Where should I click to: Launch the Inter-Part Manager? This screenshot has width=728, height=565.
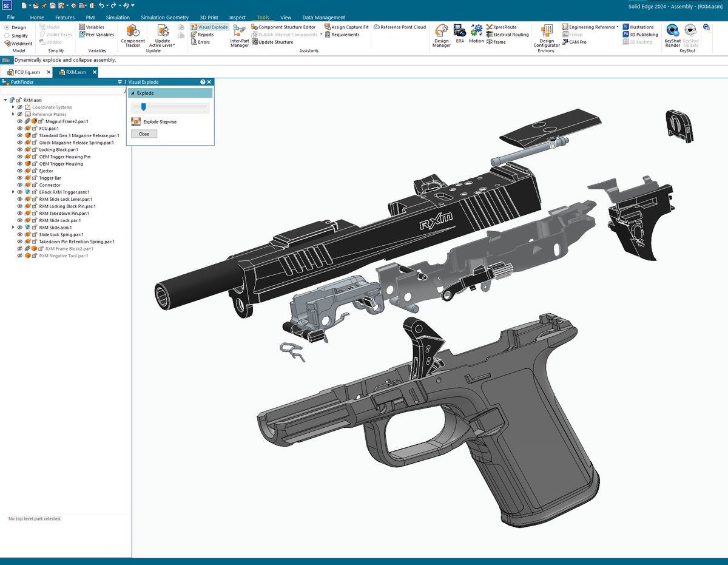click(x=240, y=36)
